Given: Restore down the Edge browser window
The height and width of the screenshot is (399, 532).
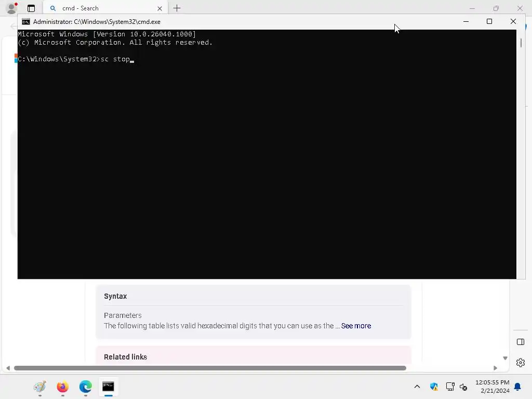Looking at the screenshot, I should pos(496,8).
